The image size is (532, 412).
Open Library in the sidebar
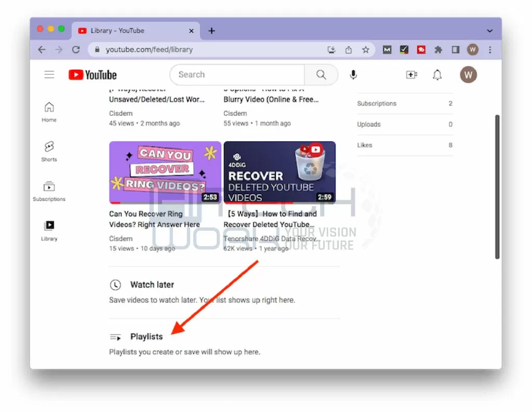[x=49, y=231]
